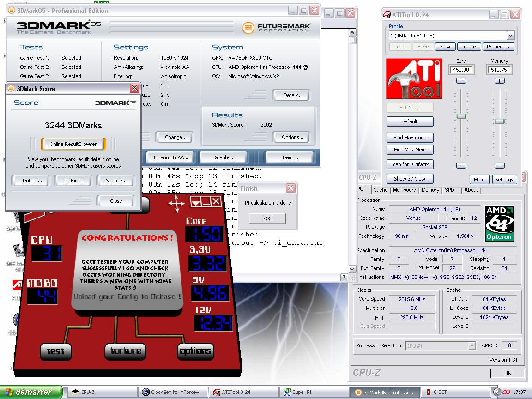This screenshot has width=532, height=399.
Task: Bring up Super PI from the taskbar
Action: click(x=314, y=392)
